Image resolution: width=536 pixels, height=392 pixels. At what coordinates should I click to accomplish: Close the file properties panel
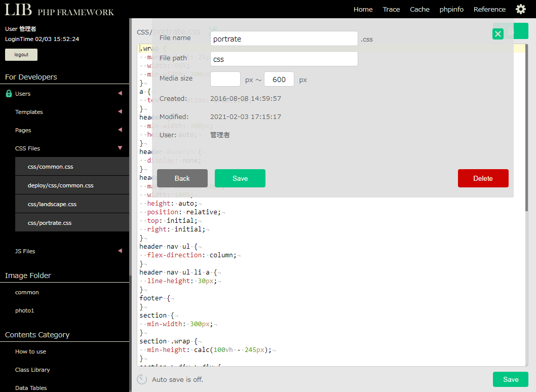coord(498,34)
